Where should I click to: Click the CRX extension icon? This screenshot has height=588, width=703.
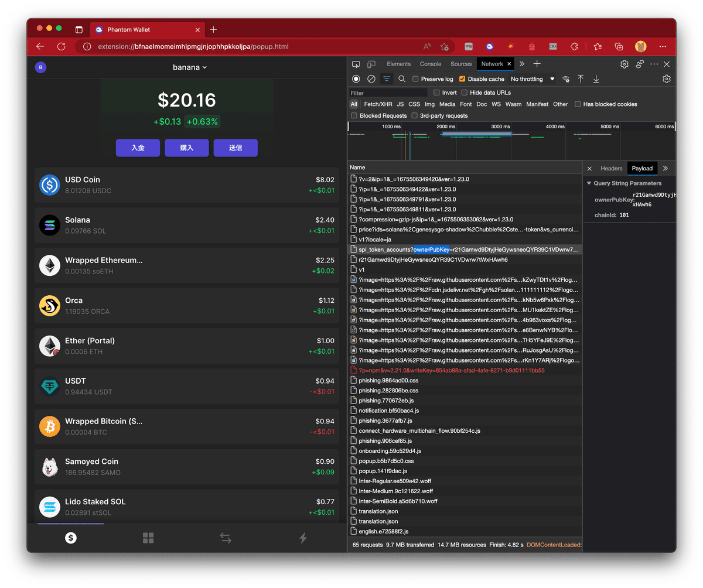[553, 46]
